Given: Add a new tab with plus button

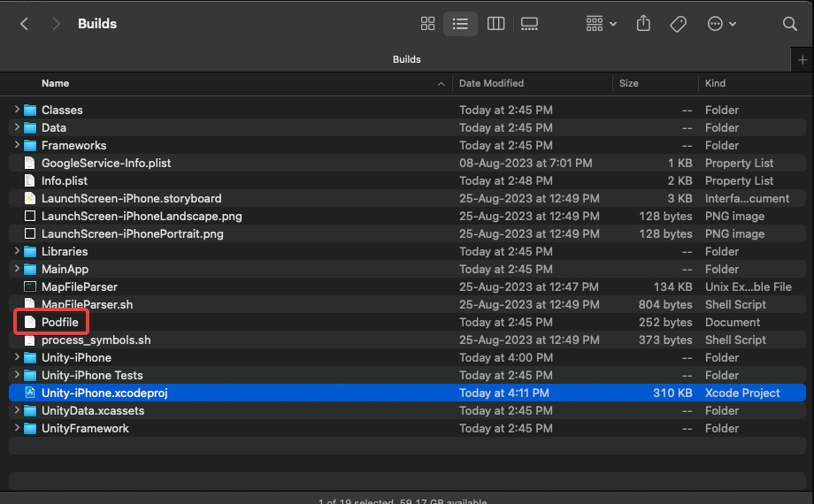Looking at the screenshot, I should click(x=802, y=59).
